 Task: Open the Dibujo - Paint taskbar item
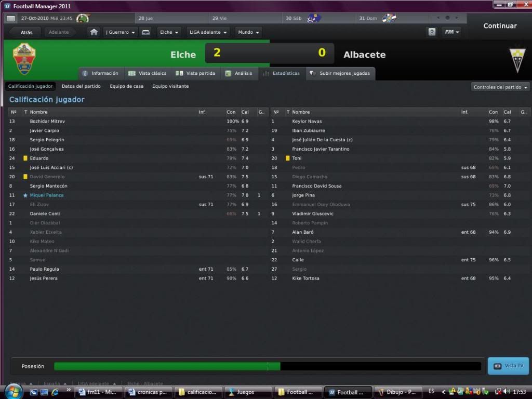398,392
